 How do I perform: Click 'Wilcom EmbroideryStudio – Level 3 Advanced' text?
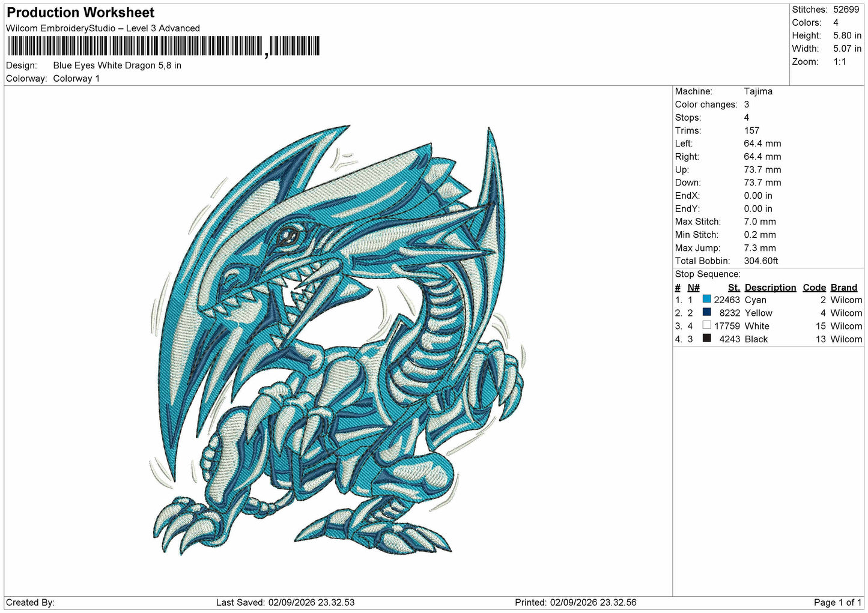pos(103,28)
